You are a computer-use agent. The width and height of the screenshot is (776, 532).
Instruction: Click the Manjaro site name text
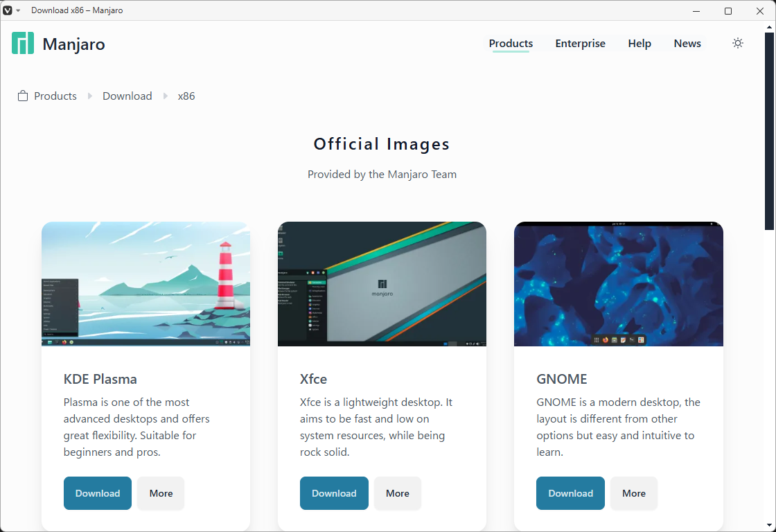coord(73,44)
